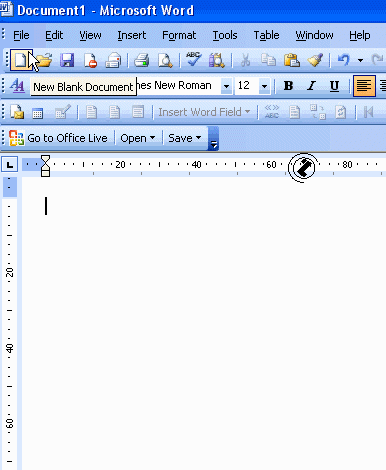Save the document with the floppy disk icon

point(67,60)
